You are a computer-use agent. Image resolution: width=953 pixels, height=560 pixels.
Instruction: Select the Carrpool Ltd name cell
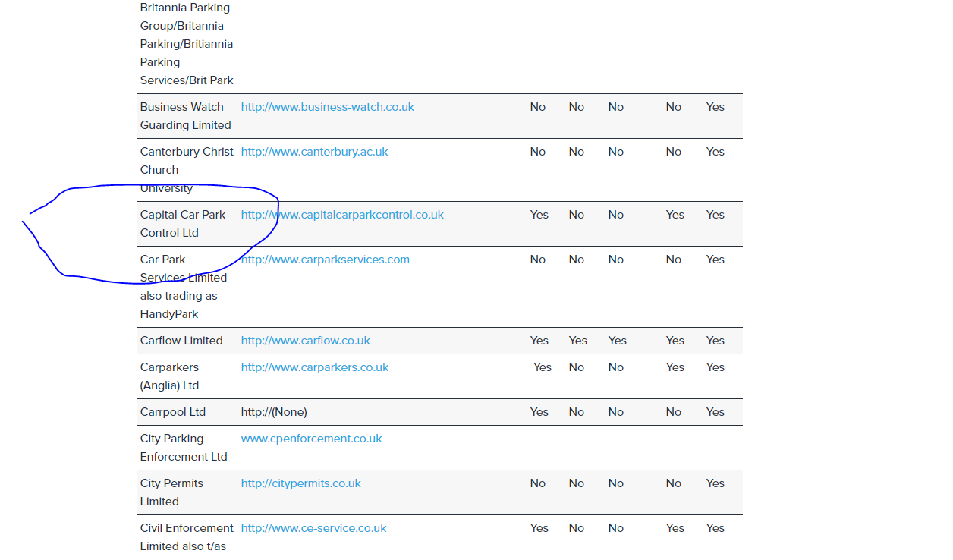coord(173,412)
